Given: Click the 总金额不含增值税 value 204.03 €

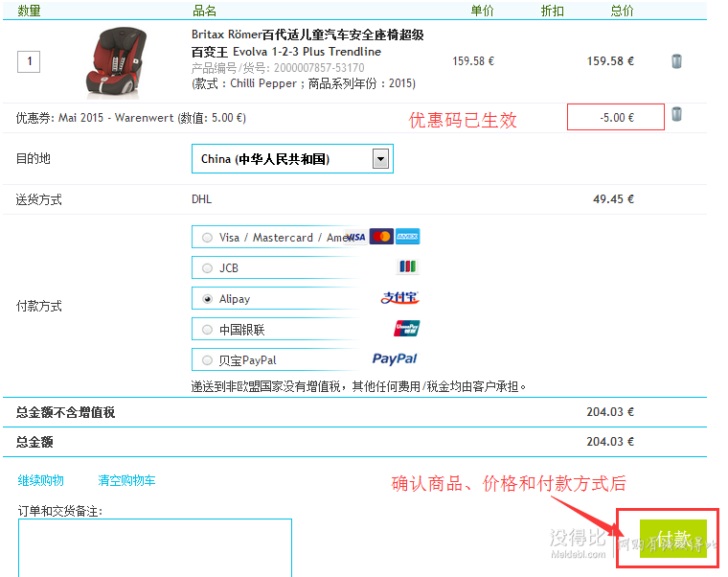Looking at the screenshot, I should (x=610, y=412).
